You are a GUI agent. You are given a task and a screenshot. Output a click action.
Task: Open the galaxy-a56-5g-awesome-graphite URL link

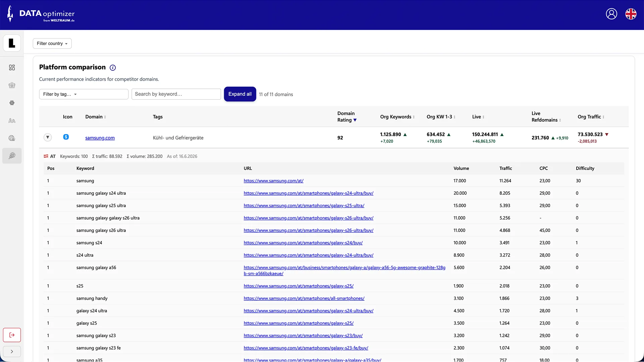pos(344,270)
